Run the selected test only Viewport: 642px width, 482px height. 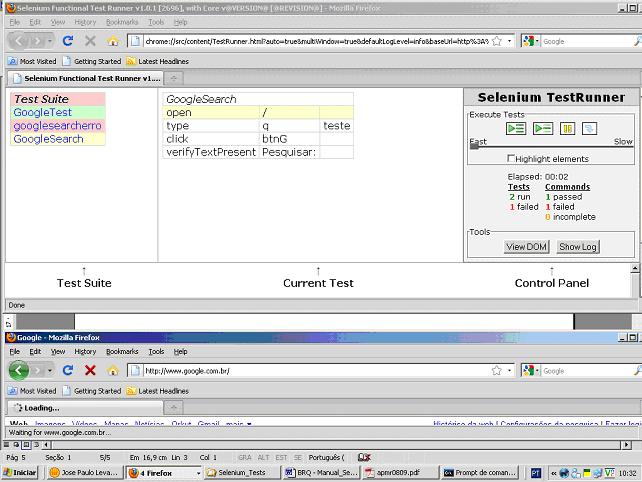pyautogui.click(x=543, y=129)
